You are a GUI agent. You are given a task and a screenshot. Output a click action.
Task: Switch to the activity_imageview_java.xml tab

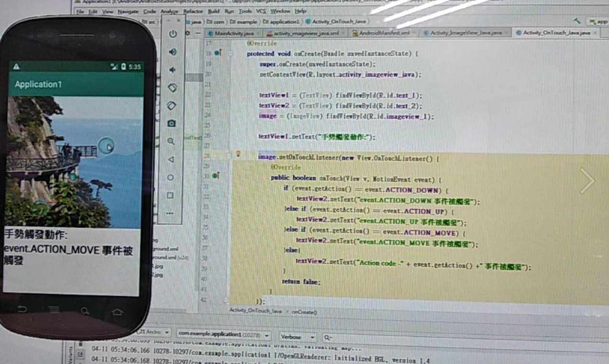(x=305, y=33)
